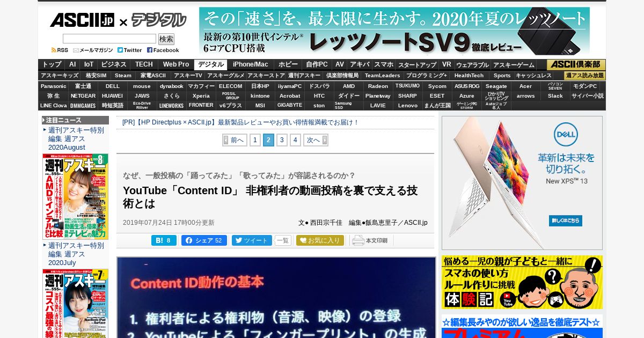Print the article with 本文印刷 icon
The height and width of the screenshot is (338, 644).
click(370, 240)
